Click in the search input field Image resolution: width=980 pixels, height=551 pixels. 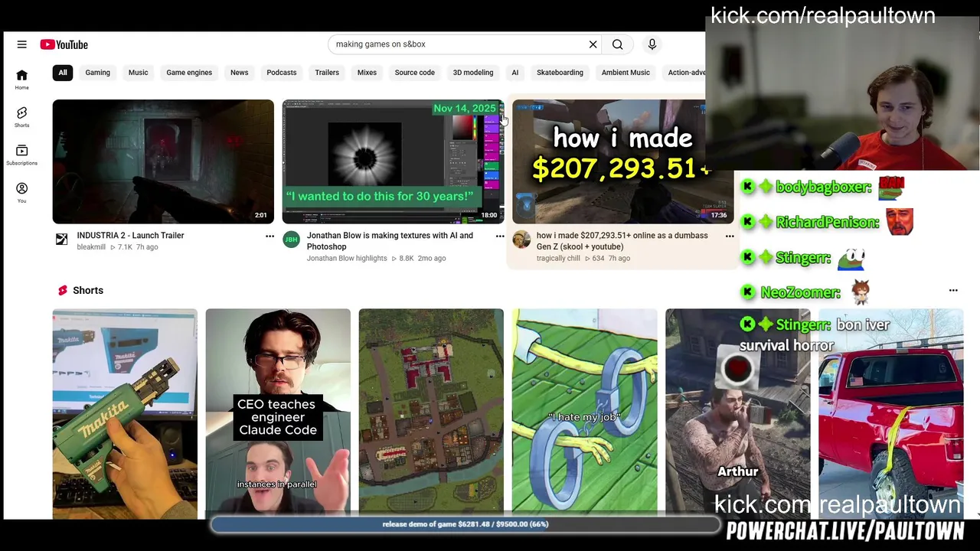458,44
